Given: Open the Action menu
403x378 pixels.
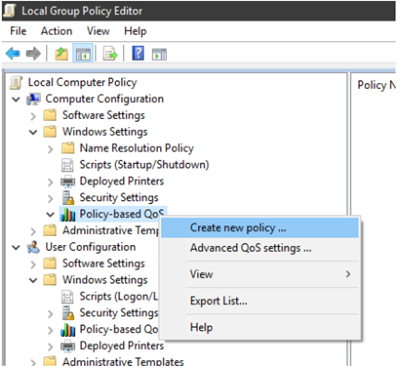Looking at the screenshot, I should [56, 31].
